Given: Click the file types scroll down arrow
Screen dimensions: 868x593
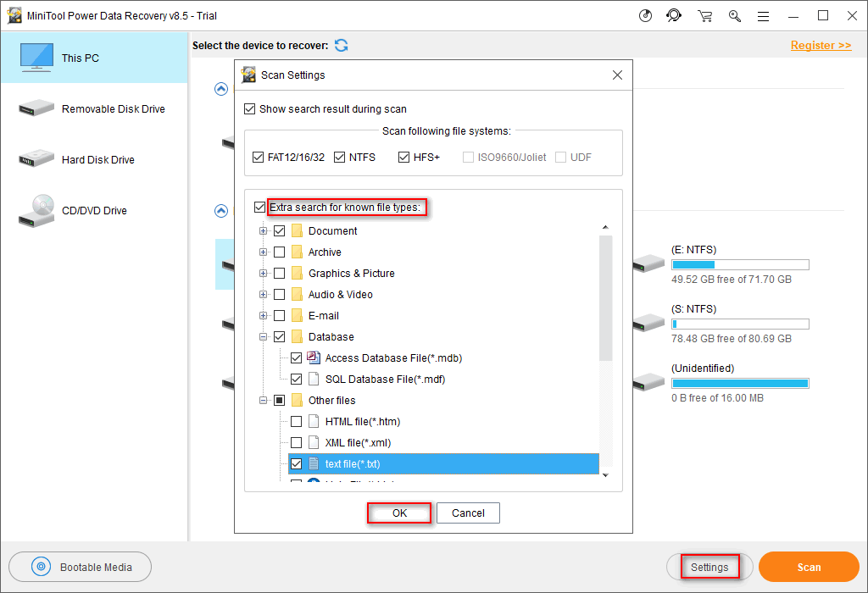Looking at the screenshot, I should point(605,474).
